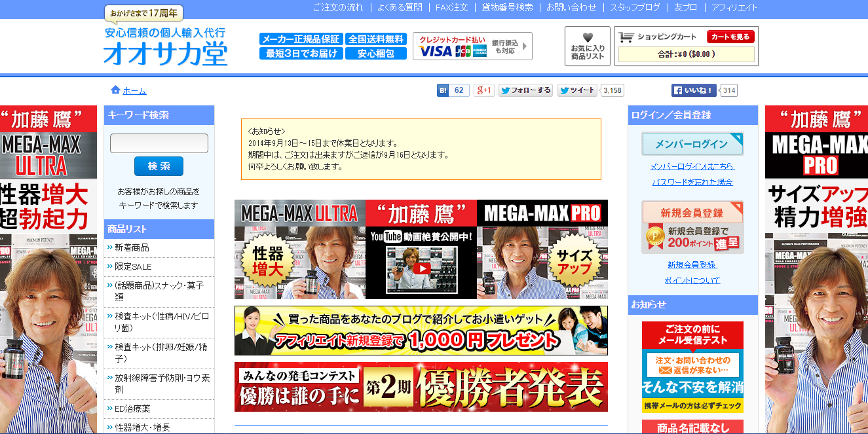Viewport: 868px width, 434px height.
Task: Click the クレジットカード払い VISA banner
Action: click(x=472, y=46)
